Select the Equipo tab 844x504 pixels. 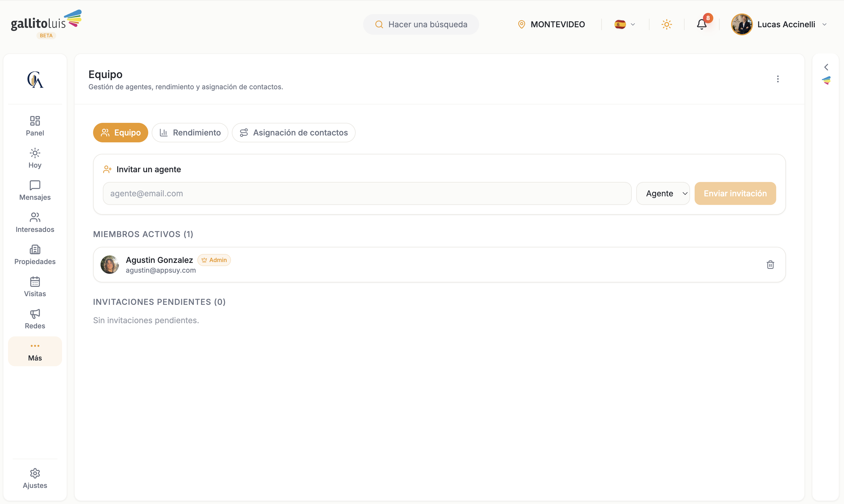click(120, 132)
